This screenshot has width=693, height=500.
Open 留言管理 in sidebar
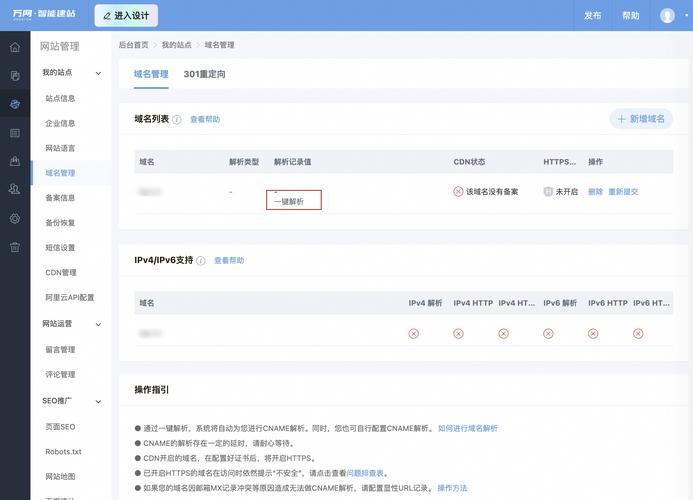pyautogui.click(x=60, y=349)
